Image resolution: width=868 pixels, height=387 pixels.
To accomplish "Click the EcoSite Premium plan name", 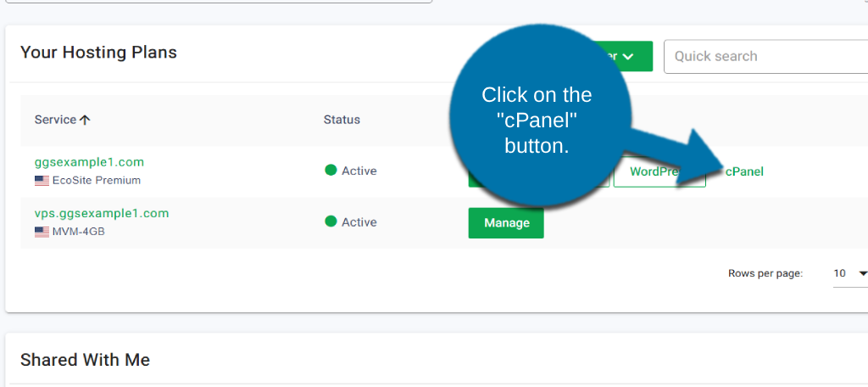I will (x=97, y=181).
